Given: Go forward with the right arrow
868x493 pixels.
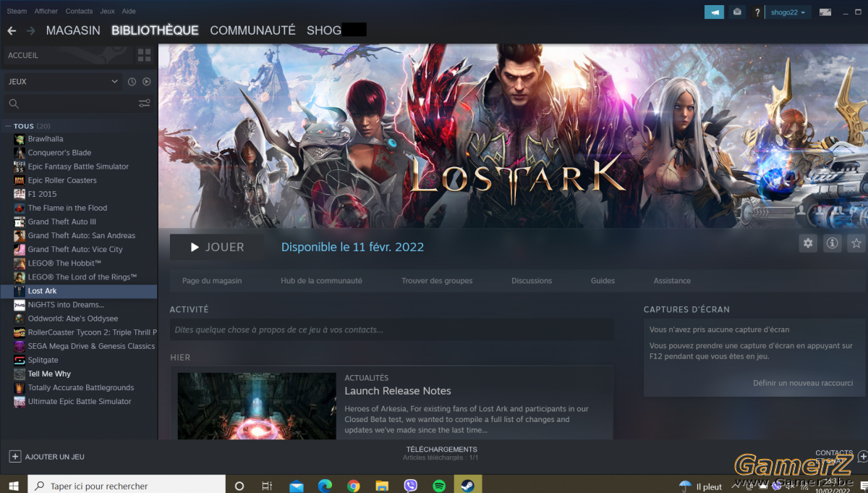Looking at the screenshot, I should 30,30.
